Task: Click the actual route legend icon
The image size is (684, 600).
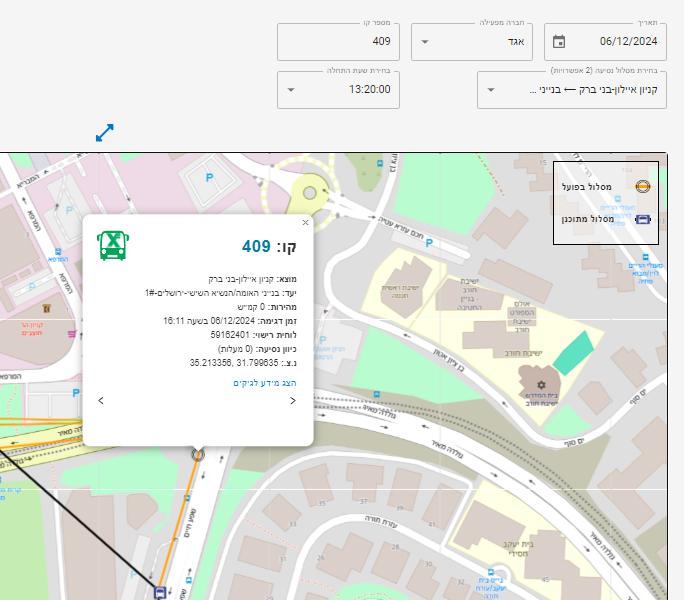Action: (643, 187)
